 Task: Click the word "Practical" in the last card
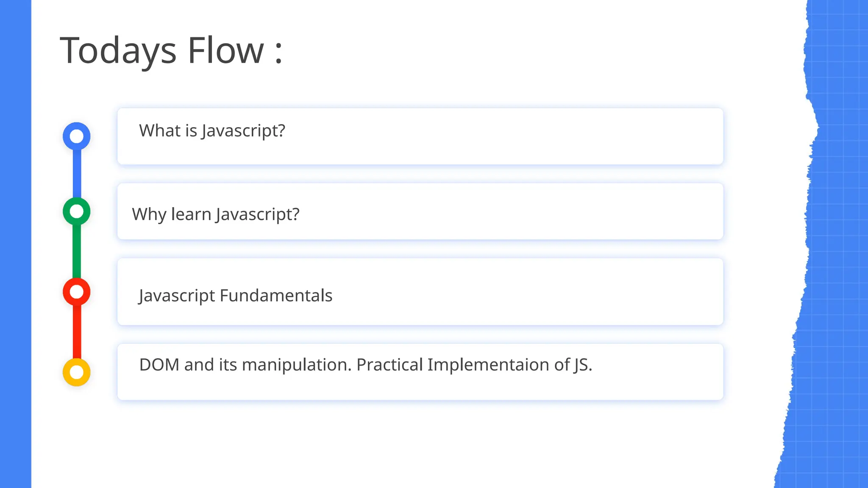click(x=389, y=365)
